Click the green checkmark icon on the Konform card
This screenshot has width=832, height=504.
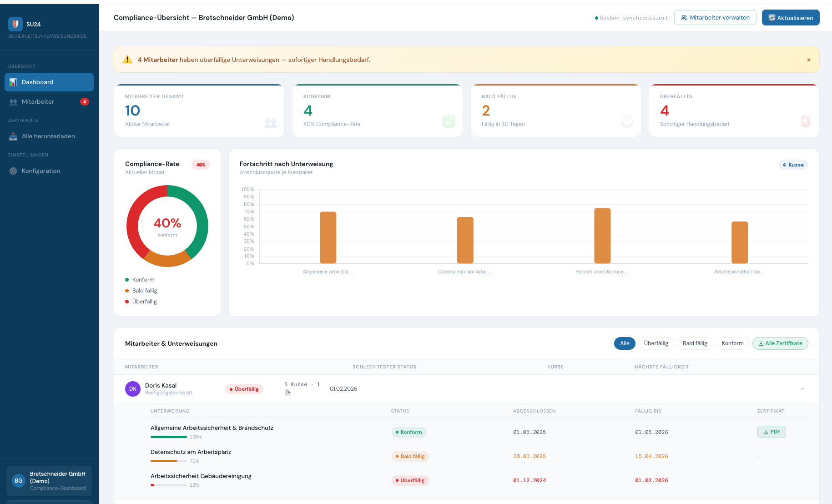449,121
